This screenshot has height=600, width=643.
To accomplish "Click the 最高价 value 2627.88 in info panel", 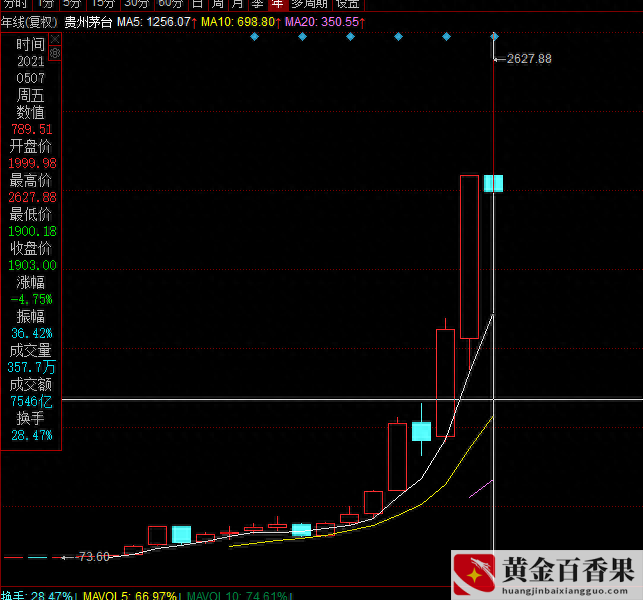I will tap(32, 197).
